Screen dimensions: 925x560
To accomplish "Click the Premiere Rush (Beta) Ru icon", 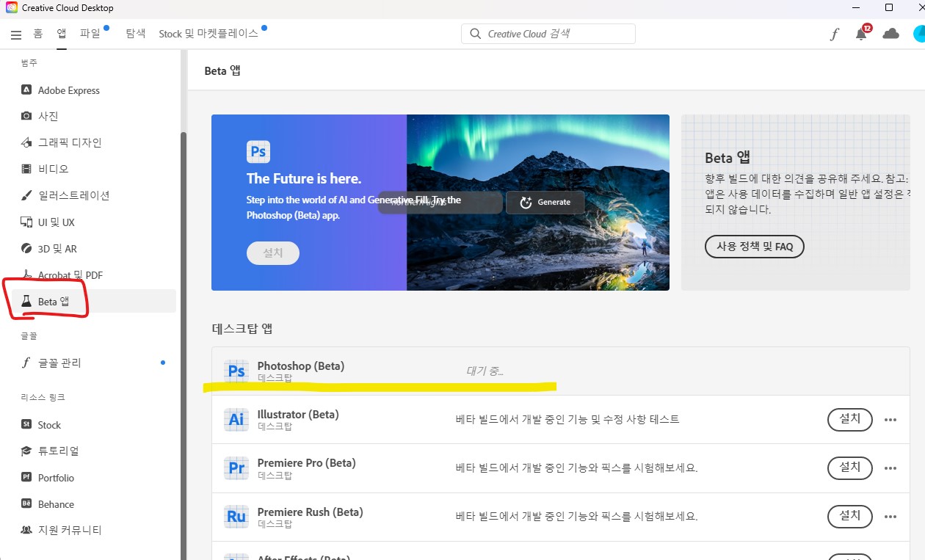I will [236, 516].
